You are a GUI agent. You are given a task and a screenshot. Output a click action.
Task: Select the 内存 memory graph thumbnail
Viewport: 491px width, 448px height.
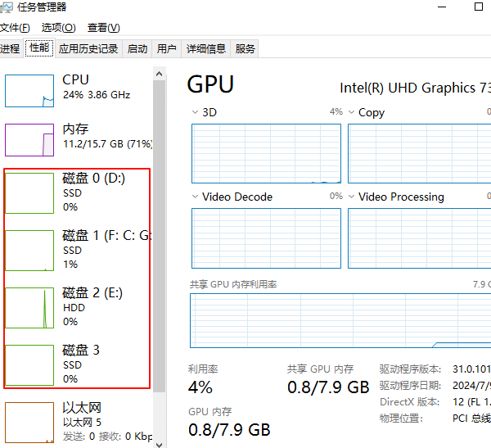click(29, 140)
